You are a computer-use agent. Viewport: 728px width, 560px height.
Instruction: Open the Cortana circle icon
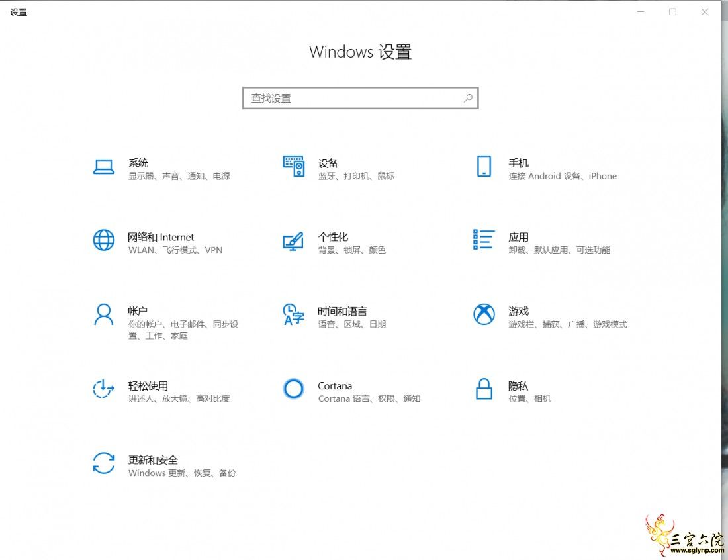293,389
